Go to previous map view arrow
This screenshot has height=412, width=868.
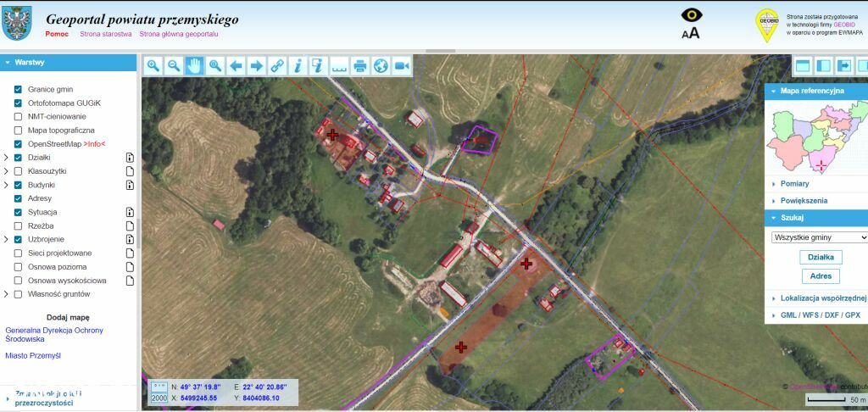click(x=236, y=66)
